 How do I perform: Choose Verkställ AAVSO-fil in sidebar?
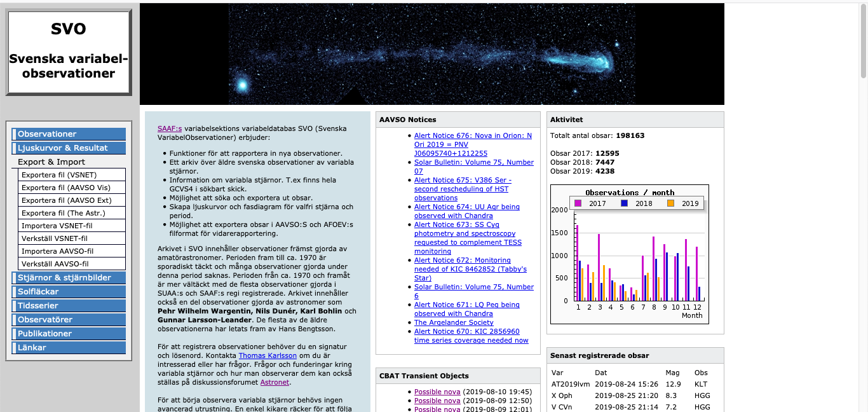tap(72, 264)
